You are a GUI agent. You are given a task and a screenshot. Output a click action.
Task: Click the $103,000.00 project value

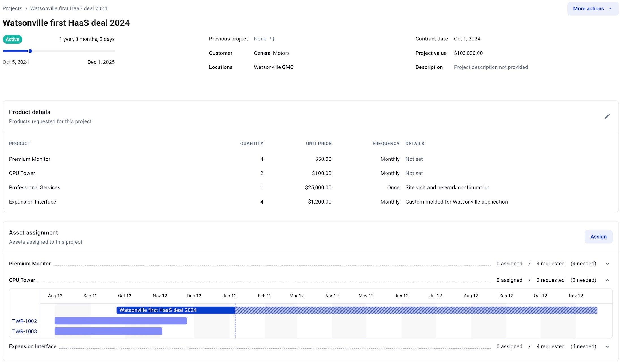click(x=468, y=53)
